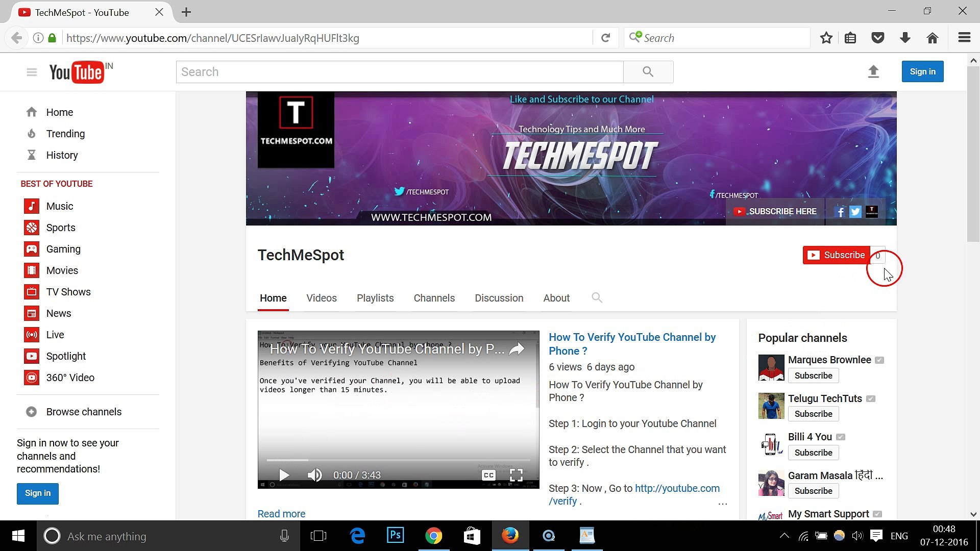Enter fullscreen on the video player
Screen dimensions: 980x551
(516, 475)
